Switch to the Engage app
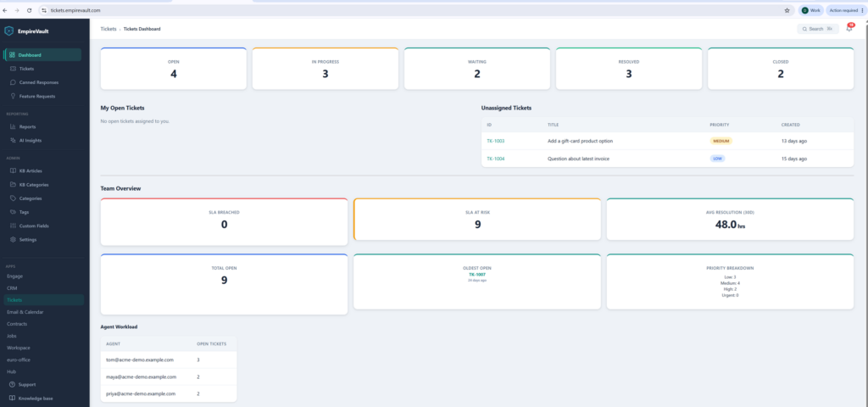868x407 pixels. click(x=15, y=276)
